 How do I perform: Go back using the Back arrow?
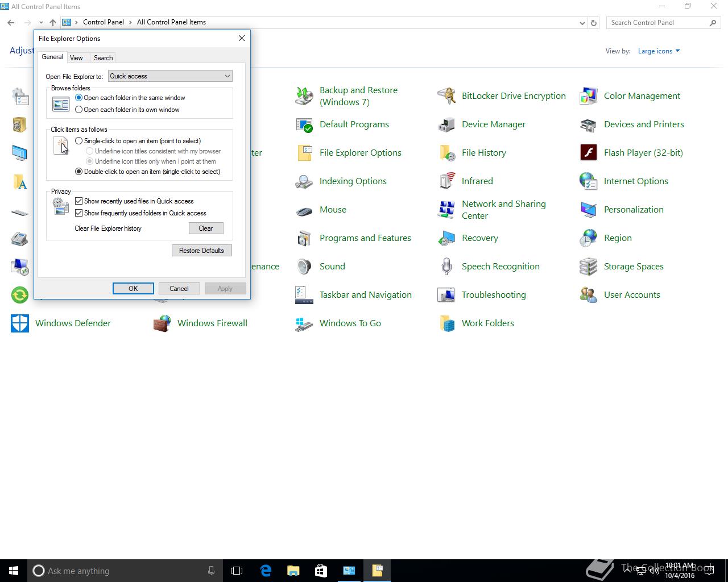pos(11,23)
